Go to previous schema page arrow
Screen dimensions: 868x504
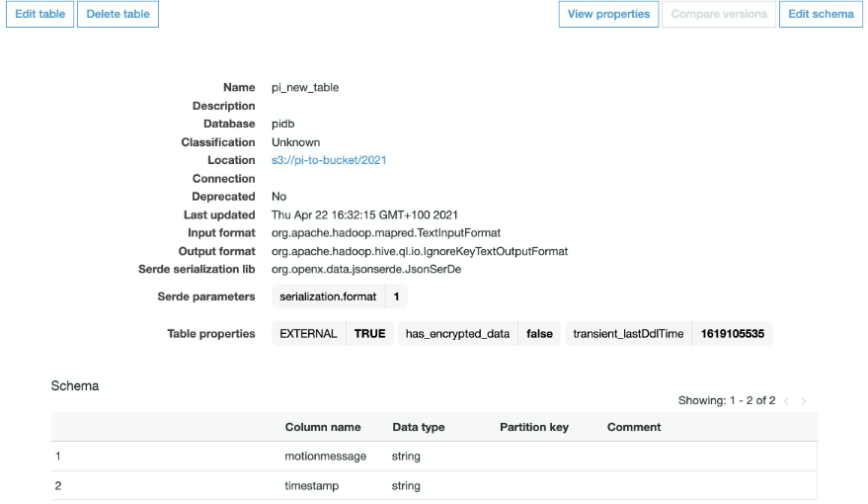(x=786, y=400)
